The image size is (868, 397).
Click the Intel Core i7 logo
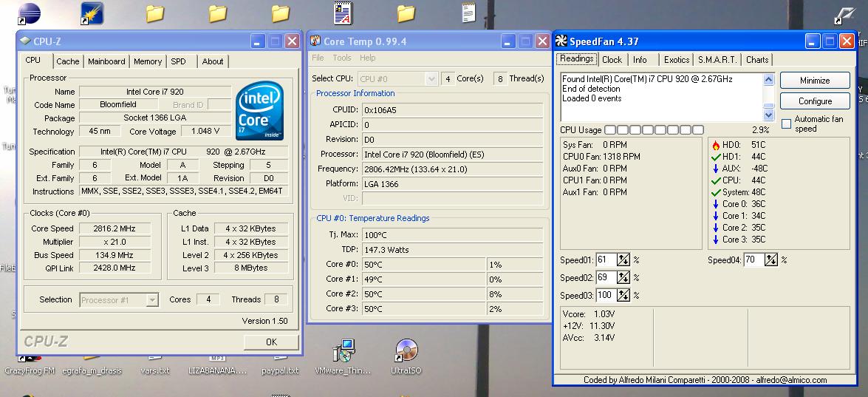[x=259, y=112]
